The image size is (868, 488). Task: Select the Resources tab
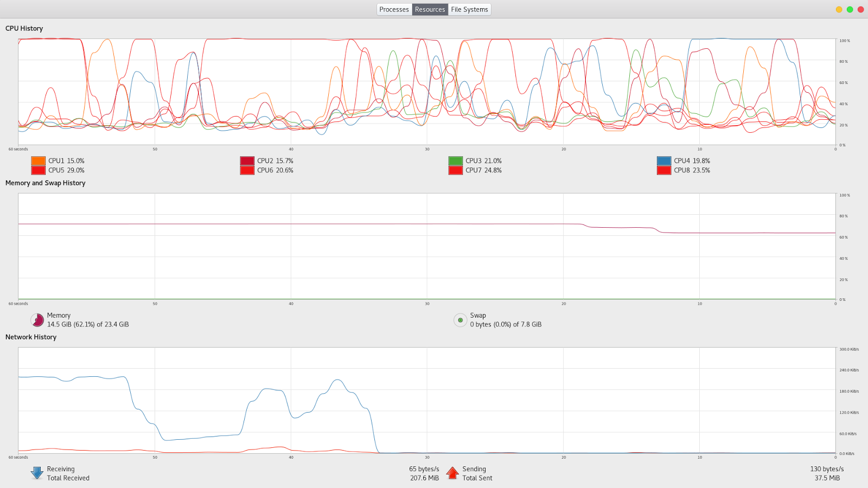[430, 9]
